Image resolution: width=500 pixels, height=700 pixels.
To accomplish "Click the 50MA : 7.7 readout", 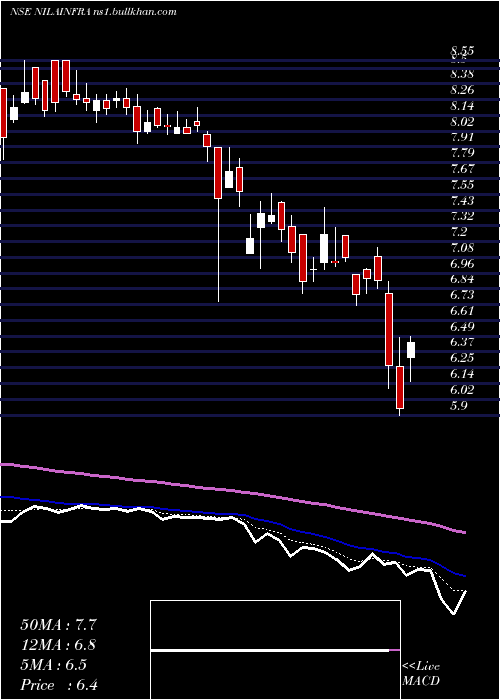I will (x=58, y=625).
